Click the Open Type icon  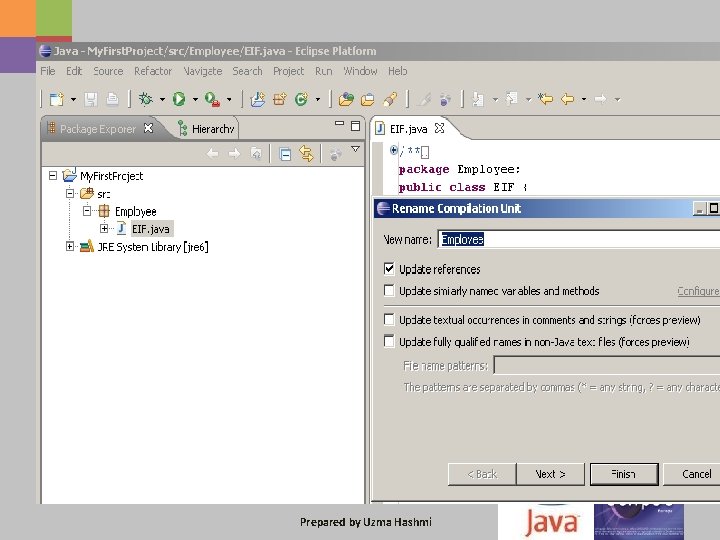[x=346, y=99]
